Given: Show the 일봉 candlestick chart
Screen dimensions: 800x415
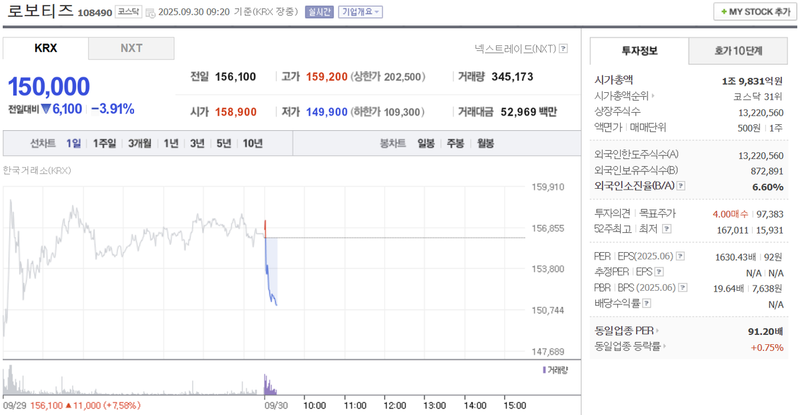Looking at the screenshot, I should coord(426,143).
